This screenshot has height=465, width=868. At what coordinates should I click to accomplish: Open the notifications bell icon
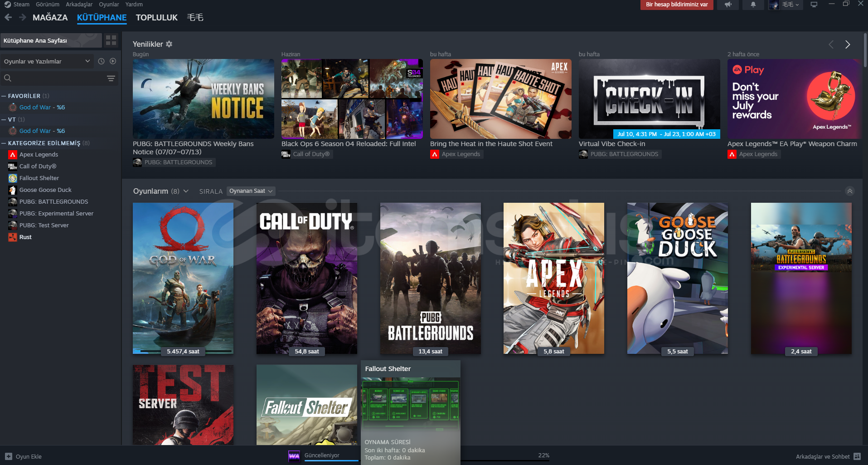click(753, 5)
